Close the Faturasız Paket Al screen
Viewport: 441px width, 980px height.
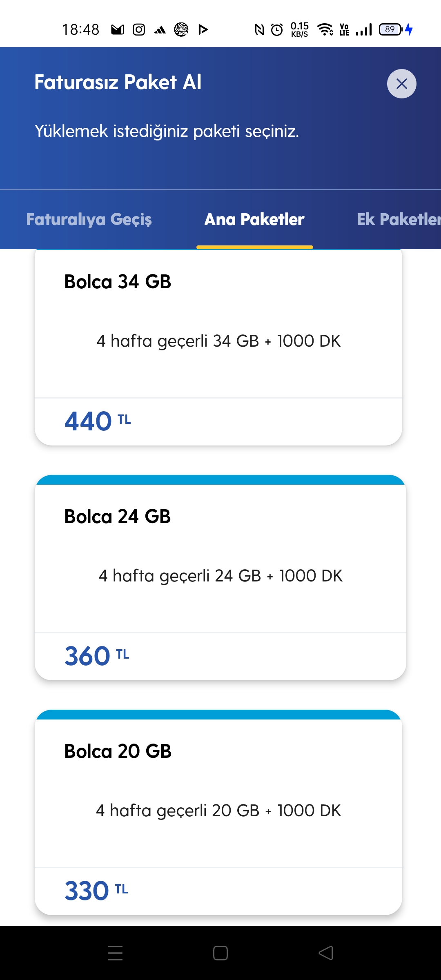(x=401, y=84)
